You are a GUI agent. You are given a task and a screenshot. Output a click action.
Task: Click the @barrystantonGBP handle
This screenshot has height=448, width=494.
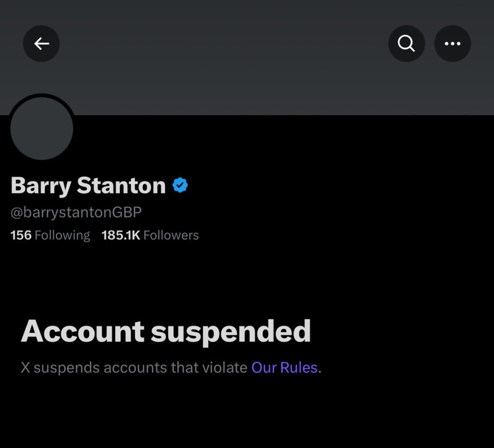click(x=76, y=213)
